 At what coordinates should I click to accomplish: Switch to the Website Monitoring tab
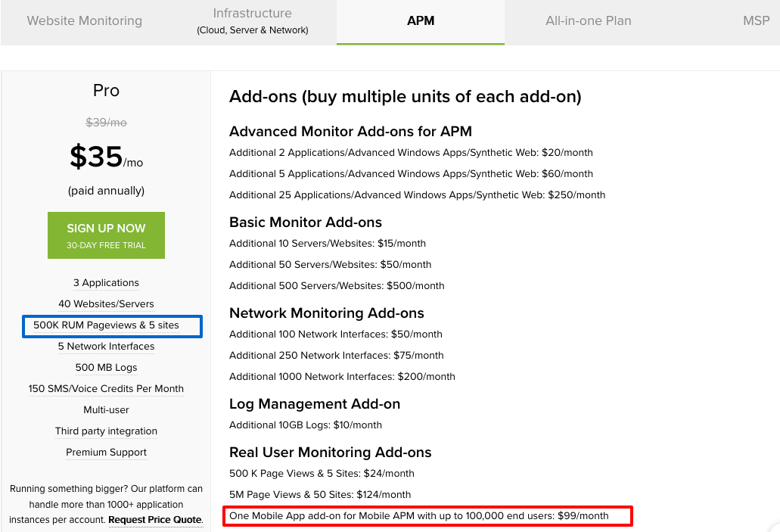84,20
